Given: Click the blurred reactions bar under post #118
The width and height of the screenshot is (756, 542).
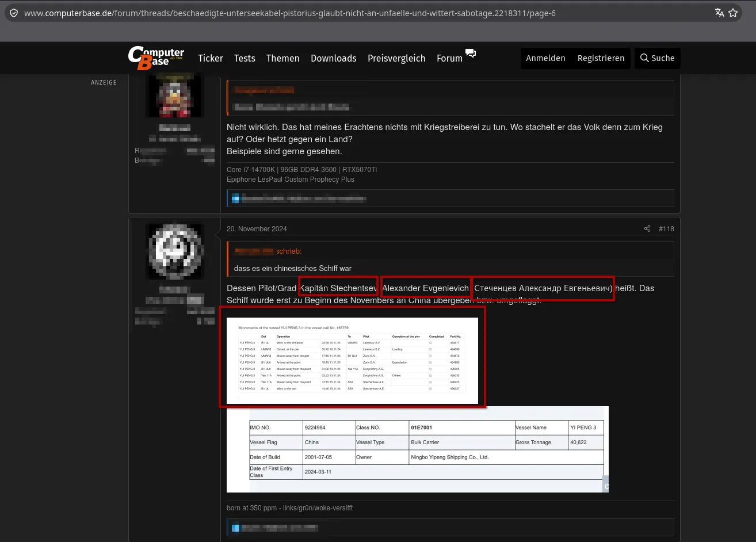Looking at the screenshot, I should [x=450, y=527].
